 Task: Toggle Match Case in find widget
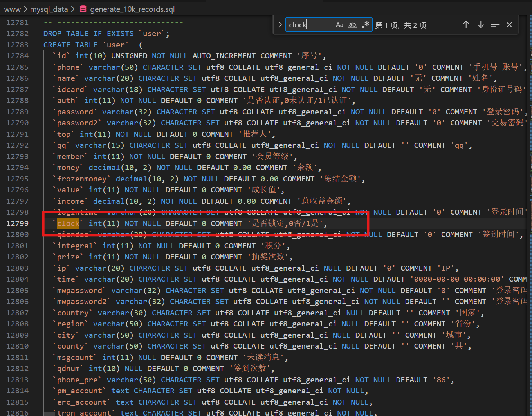pos(339,25)
